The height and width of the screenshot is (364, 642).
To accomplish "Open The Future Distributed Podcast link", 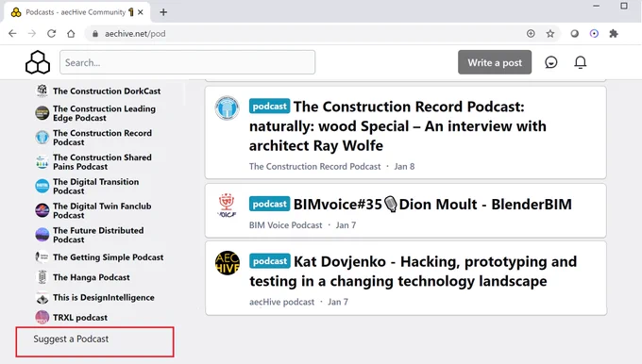I will coord(98,235).
